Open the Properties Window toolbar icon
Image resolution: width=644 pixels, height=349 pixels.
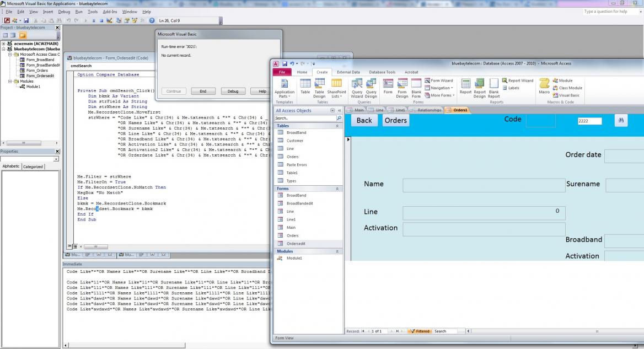(x=126, y=20)
